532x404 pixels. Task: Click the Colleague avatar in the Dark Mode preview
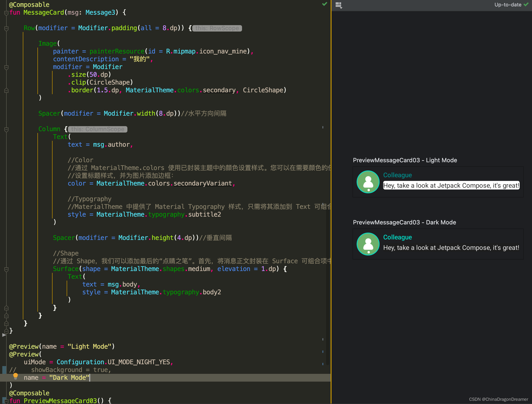(x=368, y=244)
